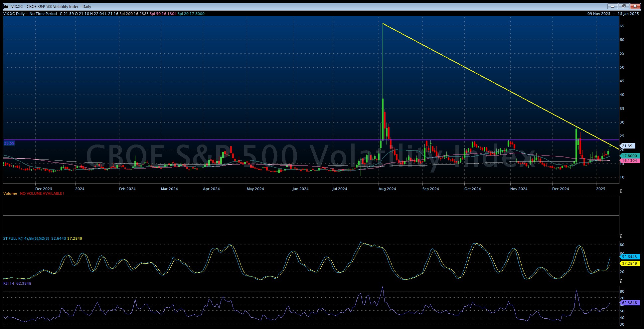Select the 'Spl 50 16.1304' moving average label
This screenshot has height=329, width=644.
[x=163, y=14]
